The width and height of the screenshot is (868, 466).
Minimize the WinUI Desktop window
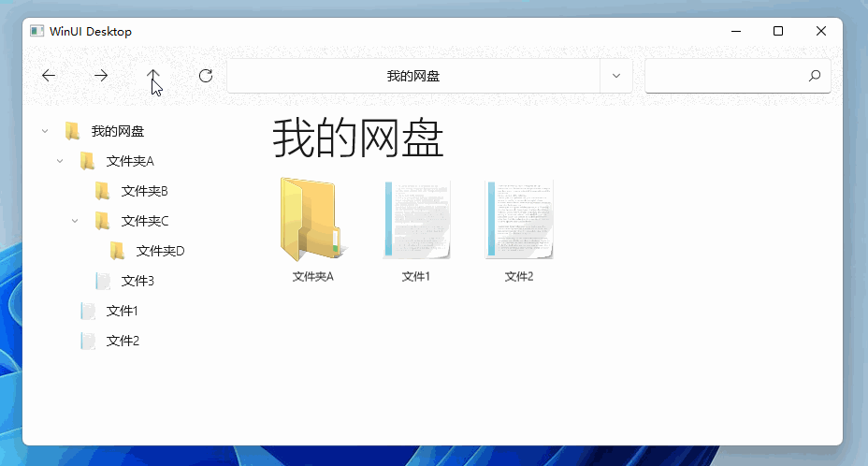[736, 31]
